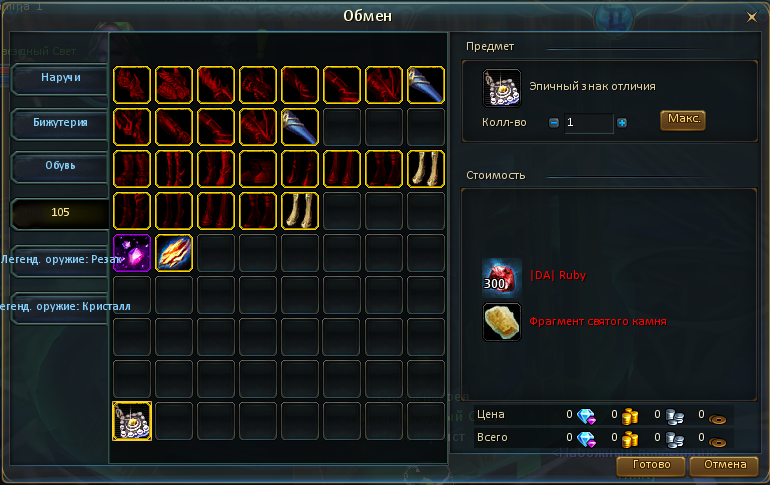Open the Наручи category tab
The height and width of the screenshot is (485, 770).
click(x=60, y=78)
